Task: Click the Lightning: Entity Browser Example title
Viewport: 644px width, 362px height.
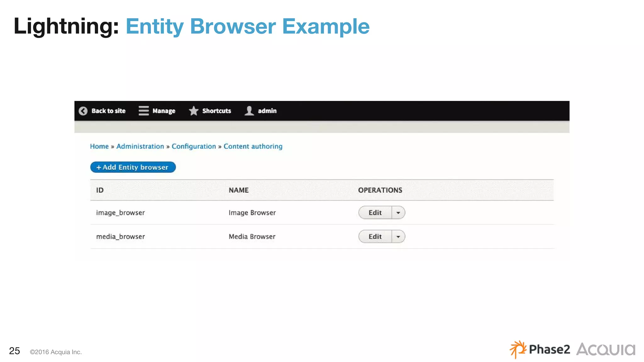Action: [192, 26]
